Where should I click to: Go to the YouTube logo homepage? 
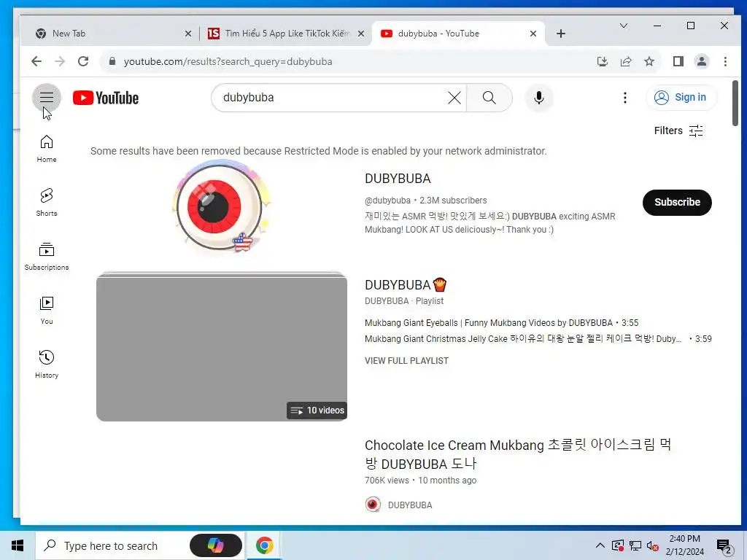point(106,98)
